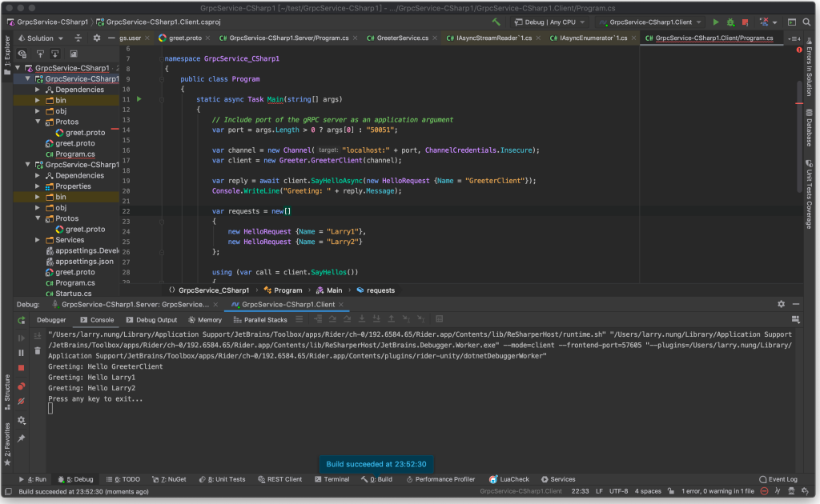Click the window layout icon next to search

coord(792,22)
